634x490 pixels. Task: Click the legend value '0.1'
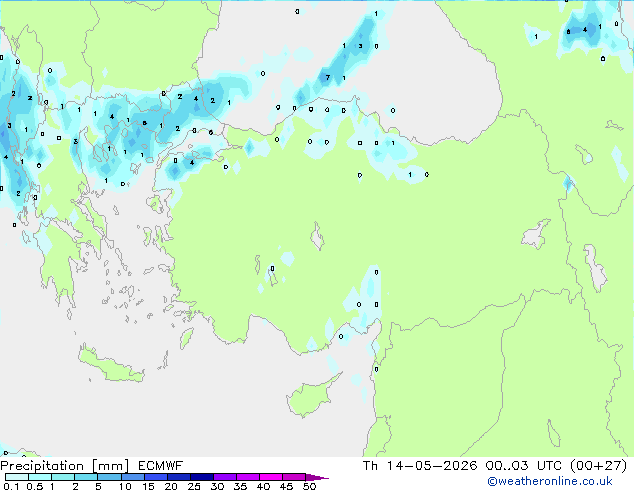pos(11,486)
